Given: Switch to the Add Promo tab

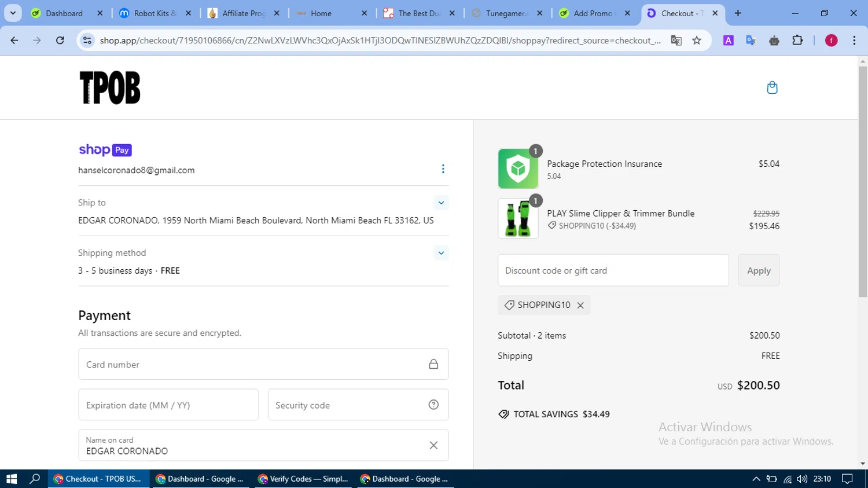Looking at the screenshot, I should pos(594,13).
